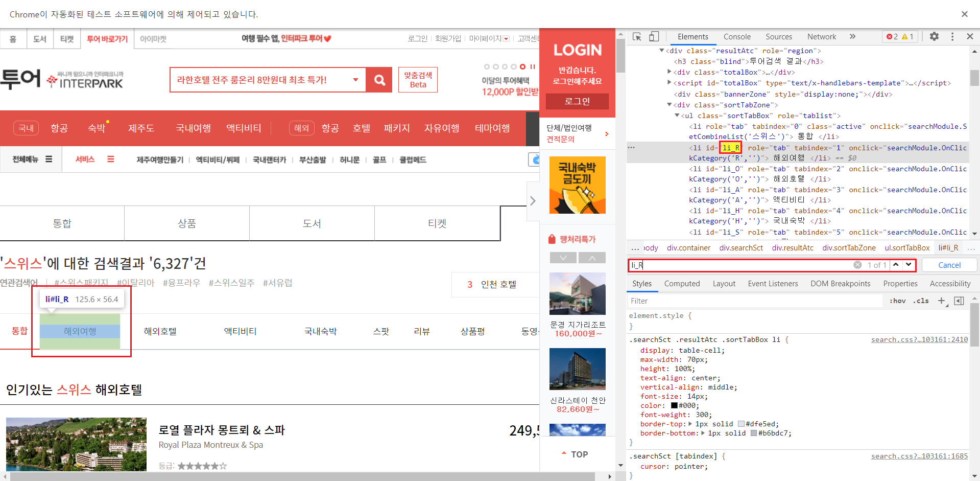Switch to the Console tab
980x481 pixels.
click(x=737, y=37)
